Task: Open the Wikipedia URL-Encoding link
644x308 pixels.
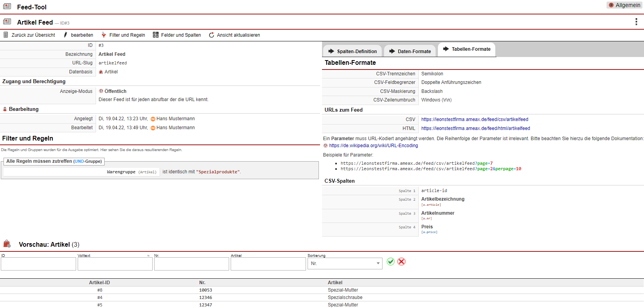Action: [x=373, y=146]
